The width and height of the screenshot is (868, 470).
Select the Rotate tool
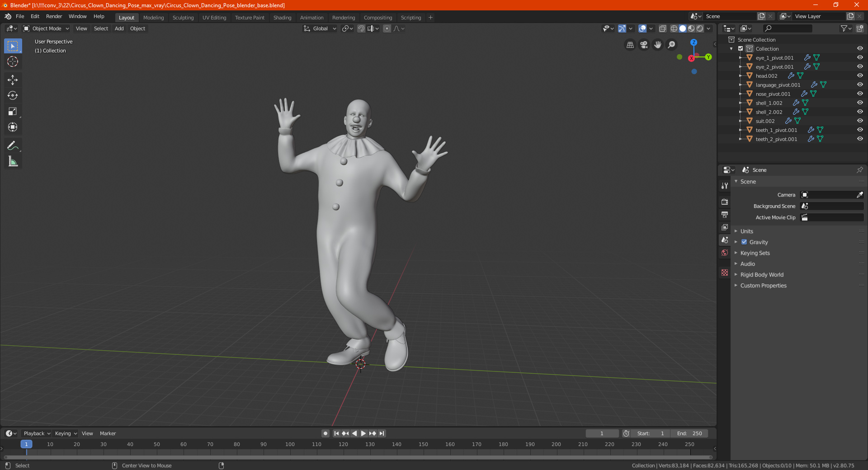pos(13,96)
